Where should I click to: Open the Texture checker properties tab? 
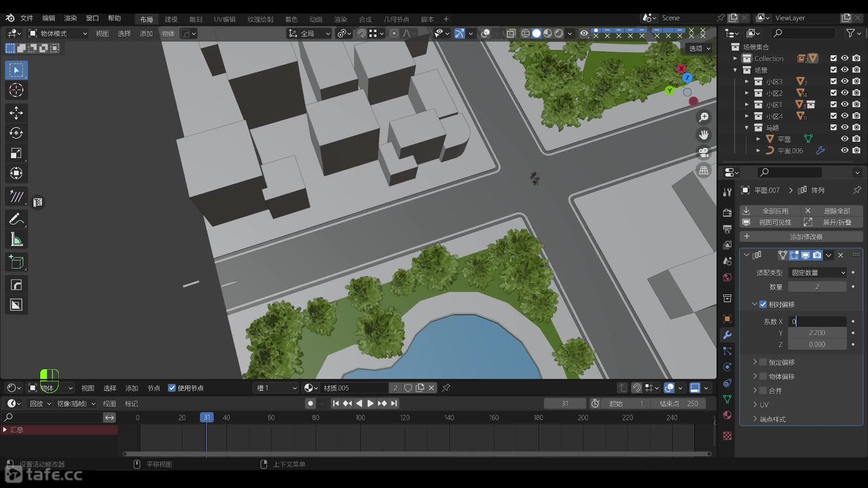tap(727, 436)
